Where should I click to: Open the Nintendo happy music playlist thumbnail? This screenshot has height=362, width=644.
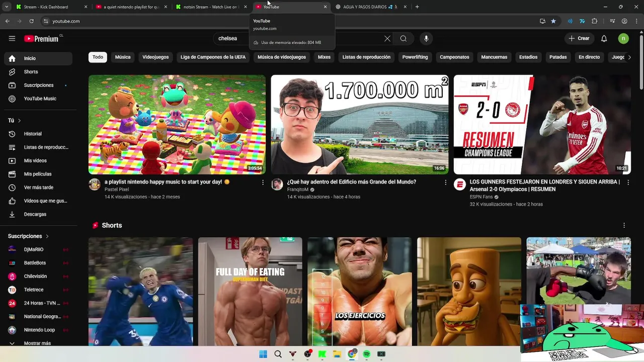pyautogui.click(x=177, y=125)
